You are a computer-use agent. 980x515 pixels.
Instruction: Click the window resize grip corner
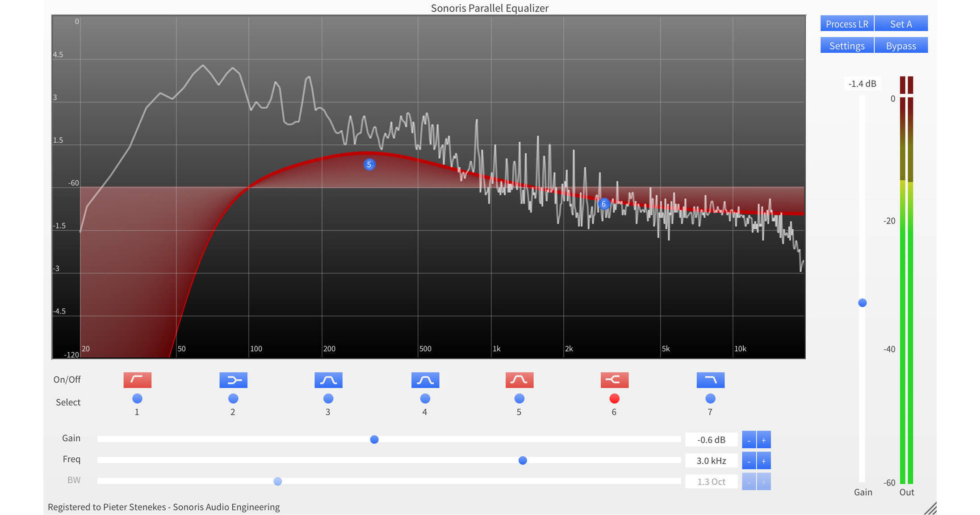930,508
